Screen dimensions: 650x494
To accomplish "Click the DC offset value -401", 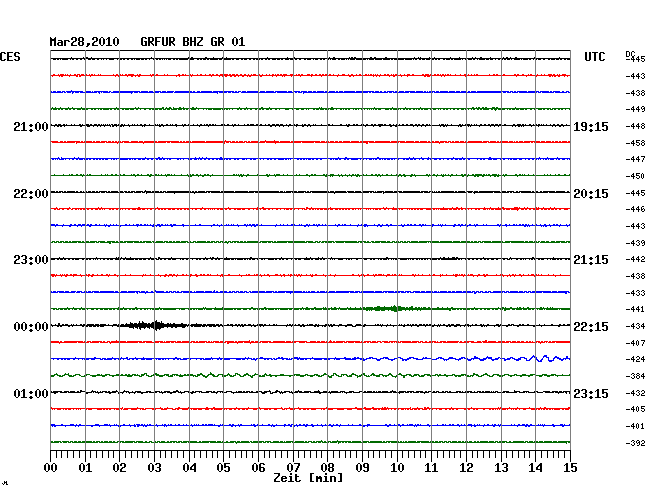I will pos(635,426).
